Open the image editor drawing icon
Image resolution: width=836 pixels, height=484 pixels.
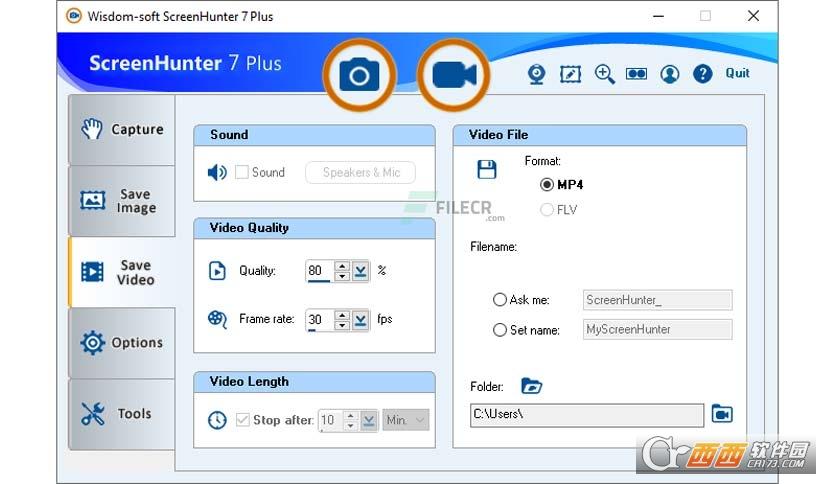(x=570, y=74)
